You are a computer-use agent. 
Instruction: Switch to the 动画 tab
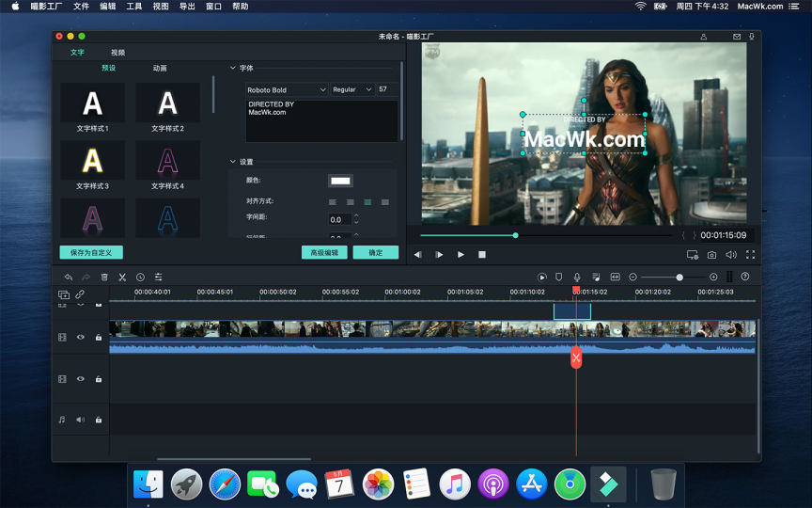point(160,68)
